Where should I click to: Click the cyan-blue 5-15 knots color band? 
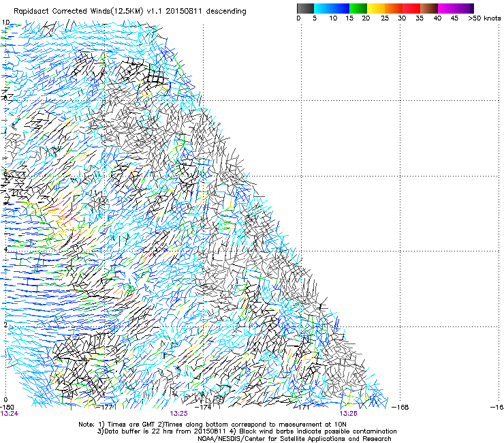(x=332, y=8)
